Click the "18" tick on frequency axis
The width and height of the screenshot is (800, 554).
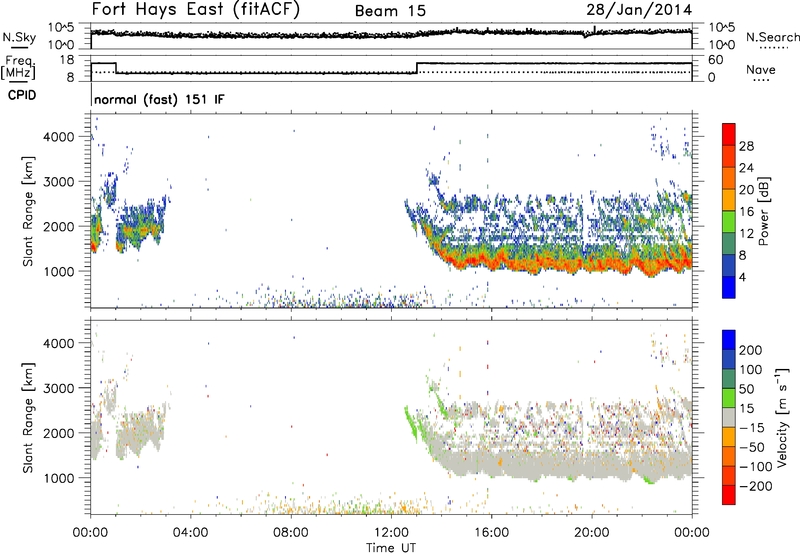click(67, 60)
